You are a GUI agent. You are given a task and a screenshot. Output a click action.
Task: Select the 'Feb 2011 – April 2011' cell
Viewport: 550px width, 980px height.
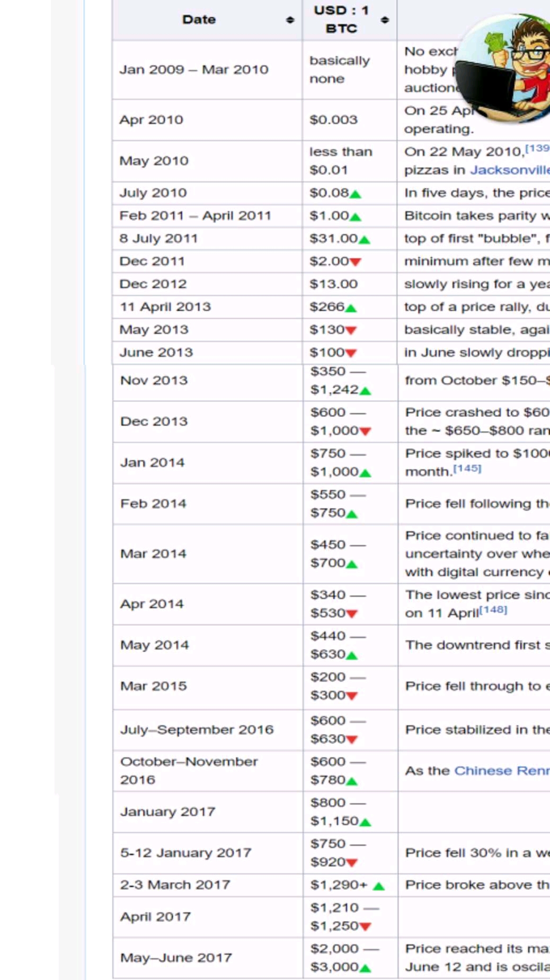(207, 216)
